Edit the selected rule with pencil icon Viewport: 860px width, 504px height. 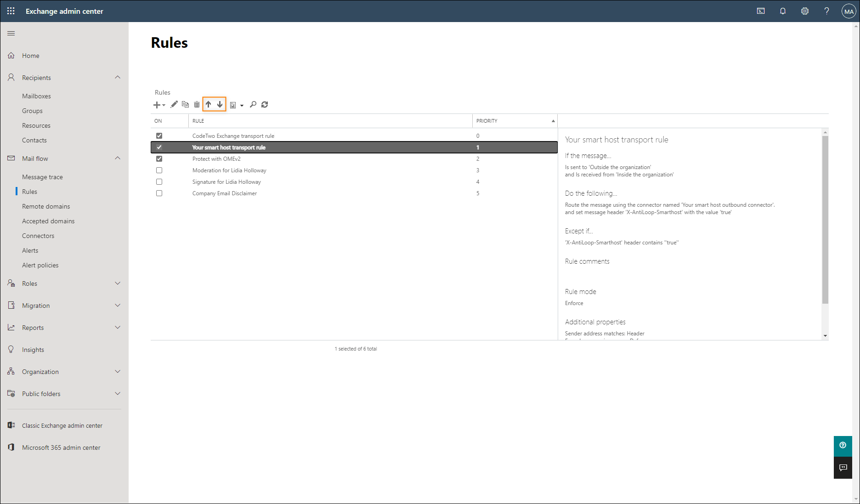click(174, 104)
